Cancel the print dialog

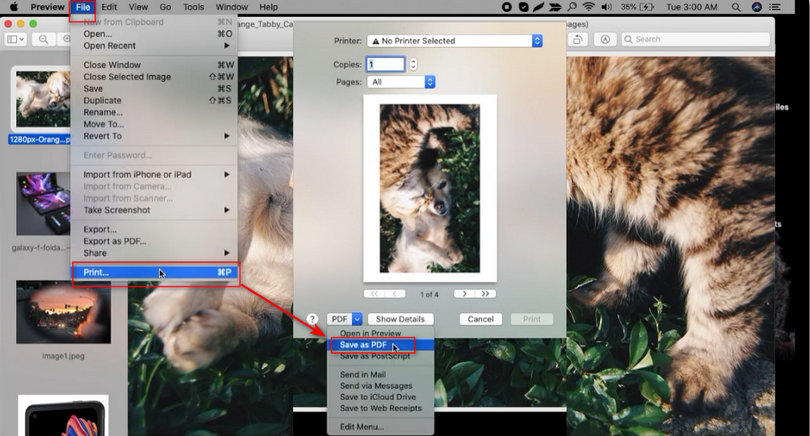[481, 319]
